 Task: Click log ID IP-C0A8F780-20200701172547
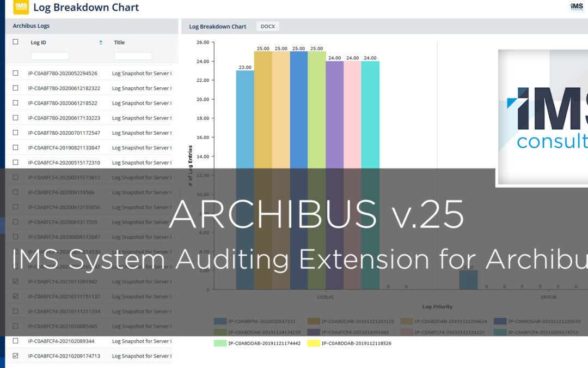(64, 133)
